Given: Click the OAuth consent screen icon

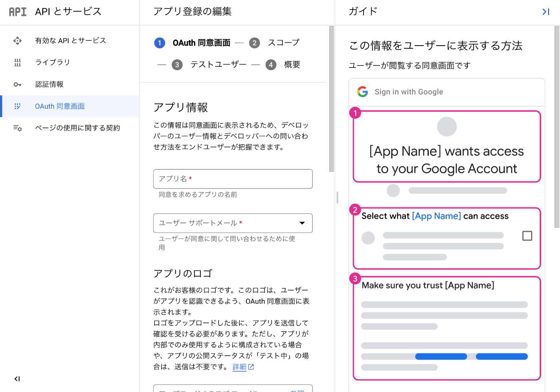Looking at the screenshot, I should tap(18, 106).
